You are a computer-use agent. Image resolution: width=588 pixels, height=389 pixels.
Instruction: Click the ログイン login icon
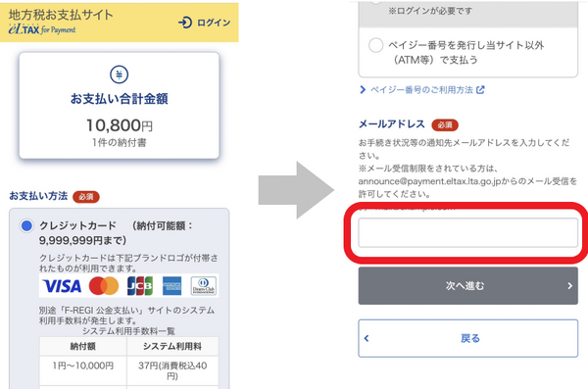tap(185, 23)
